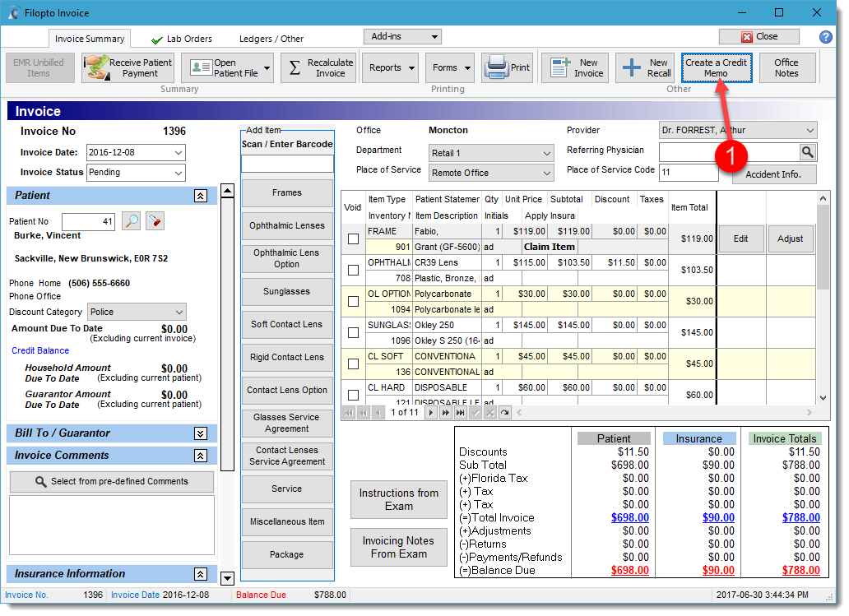Go to the next item record
The width and height of the screenshot is (849, 616).
click(x=431, y=413)
